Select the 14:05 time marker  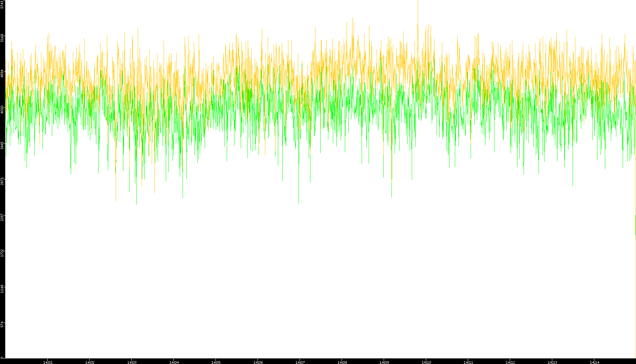[x=216, y=362]
